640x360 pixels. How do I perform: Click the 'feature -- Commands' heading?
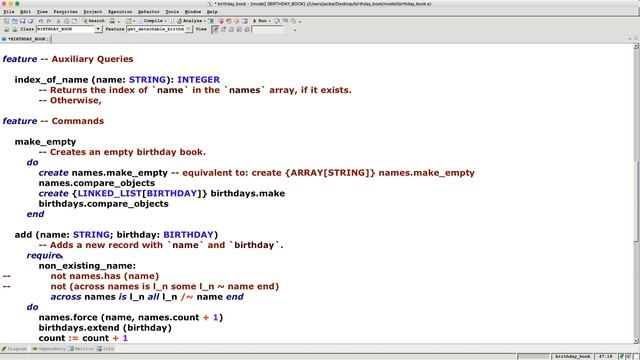pyautogui.click(x=53, y=121)
